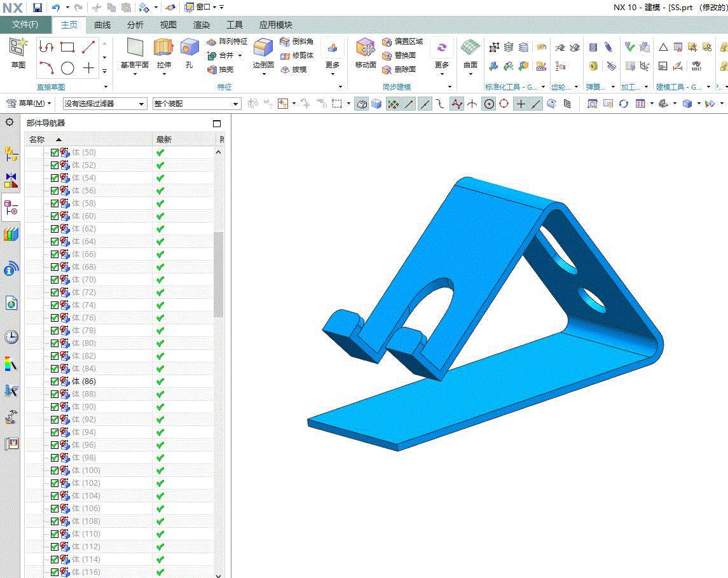
Task: Select the tree row 体 (102)
Action: coord(120,483)
